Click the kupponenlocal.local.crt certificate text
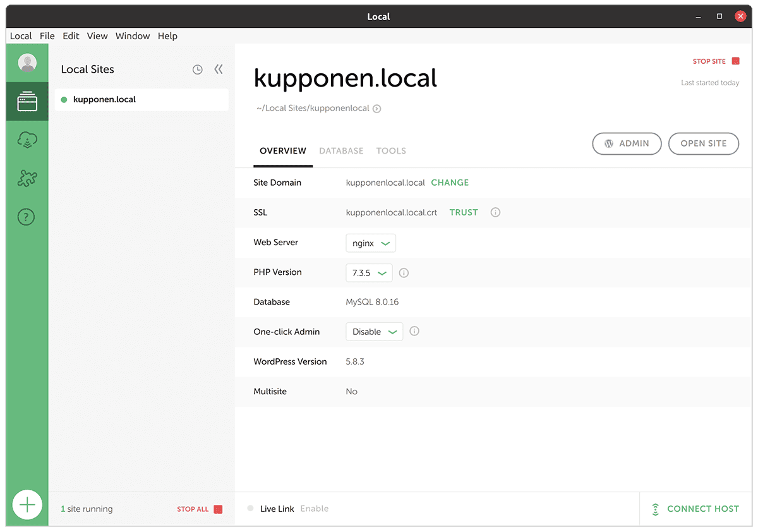This screenshot has width=758, height=532. click(x=392, y=212)
